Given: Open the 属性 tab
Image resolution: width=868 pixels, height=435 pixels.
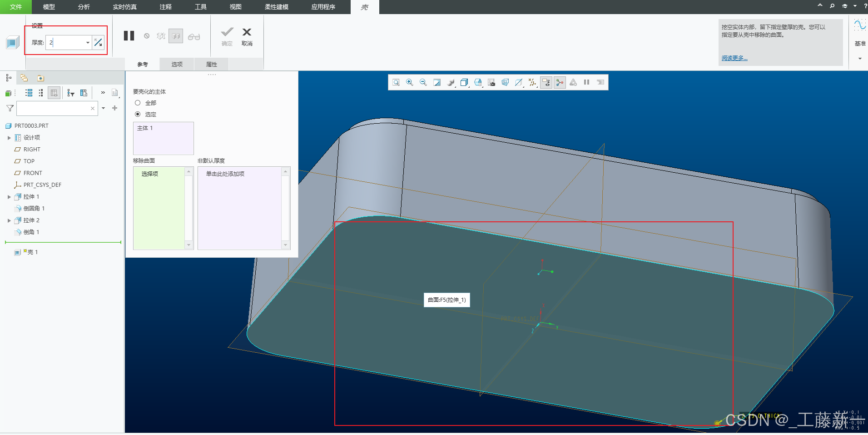Looking at the screenshot, I should point(211,65).
